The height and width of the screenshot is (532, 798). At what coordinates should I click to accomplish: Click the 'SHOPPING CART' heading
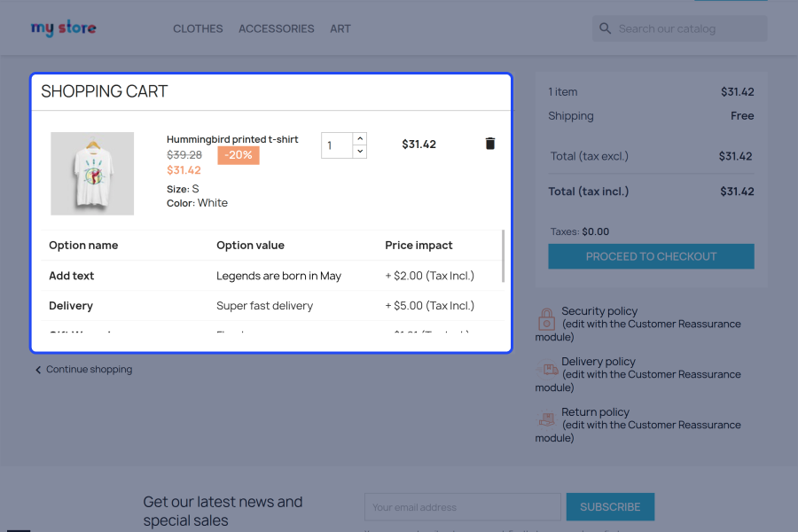(105, 91)
